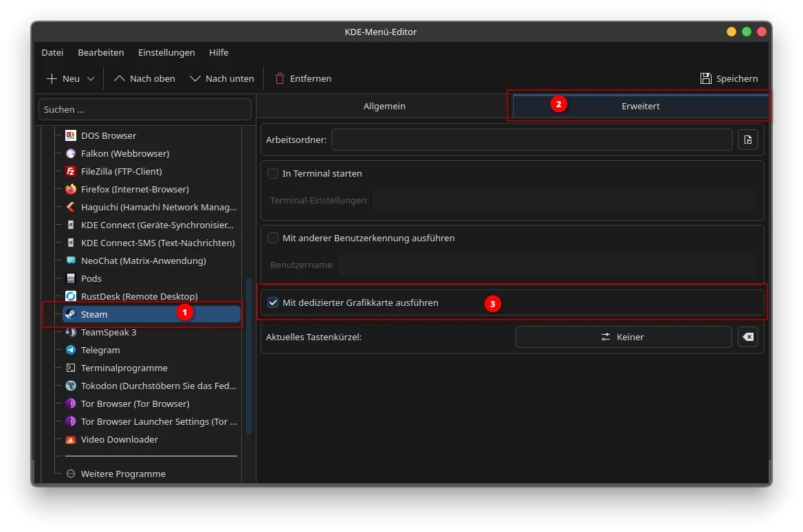This screenshot has width=803, height=532.
Task: Open the Neu dropdown arrow
Action: [91, 79]
